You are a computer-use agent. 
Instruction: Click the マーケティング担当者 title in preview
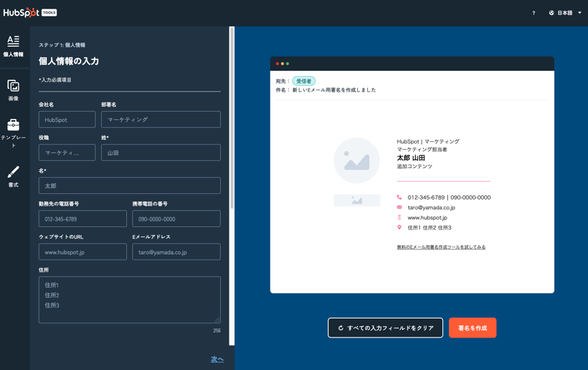(x=422, y=149)
